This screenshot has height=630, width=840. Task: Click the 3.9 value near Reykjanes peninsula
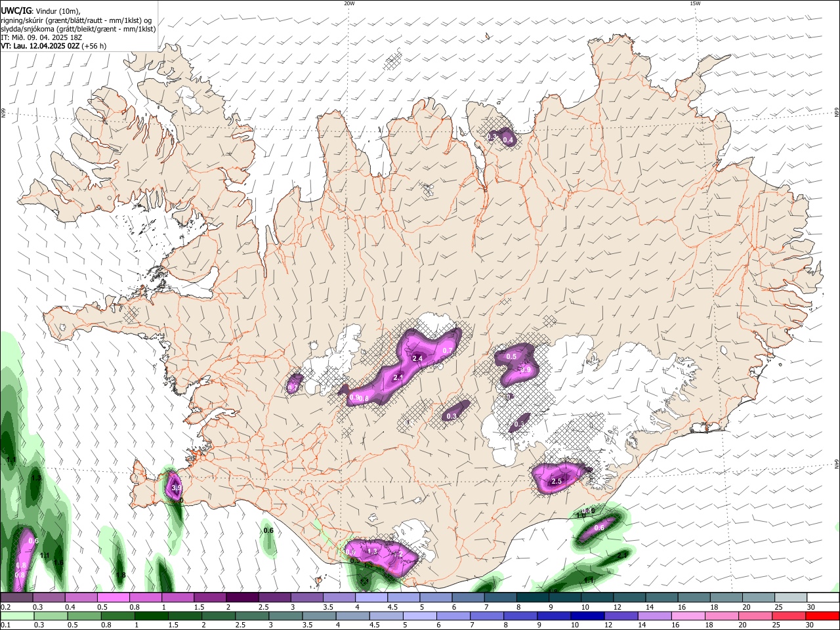(176, 488)
